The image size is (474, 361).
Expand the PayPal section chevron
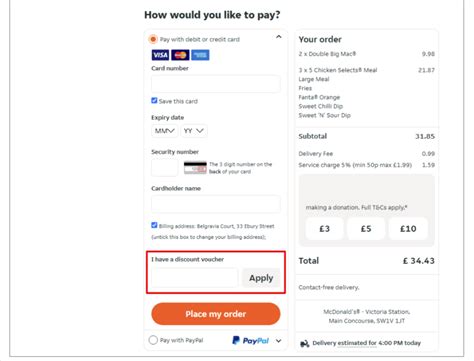[x=279, y=341]
